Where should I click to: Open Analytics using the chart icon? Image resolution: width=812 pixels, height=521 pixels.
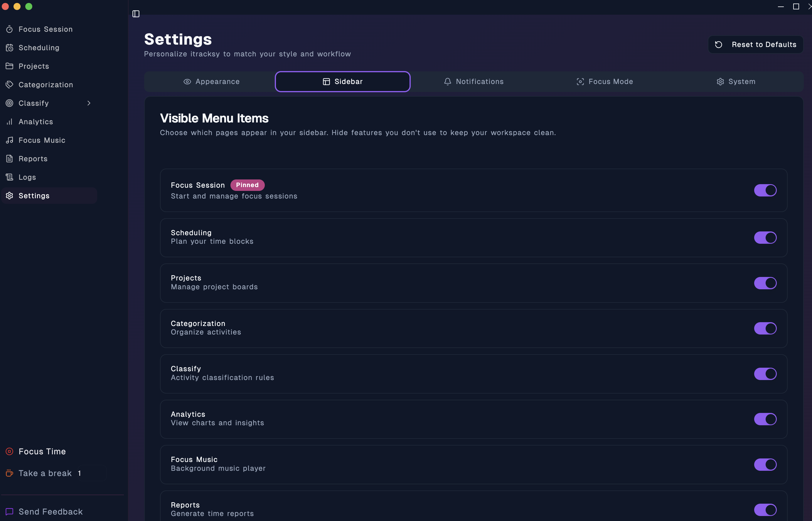9,122
